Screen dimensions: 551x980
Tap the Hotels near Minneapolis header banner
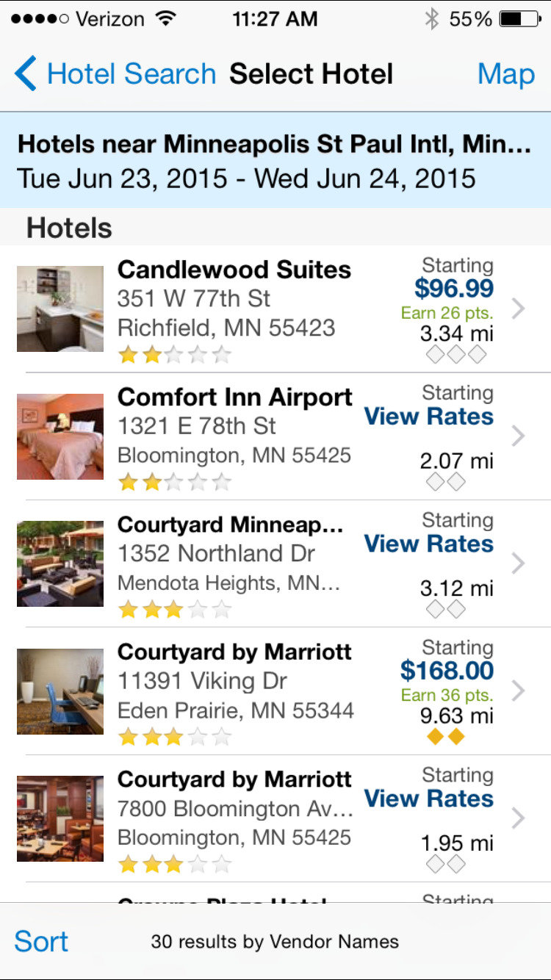tap(275, 160)
